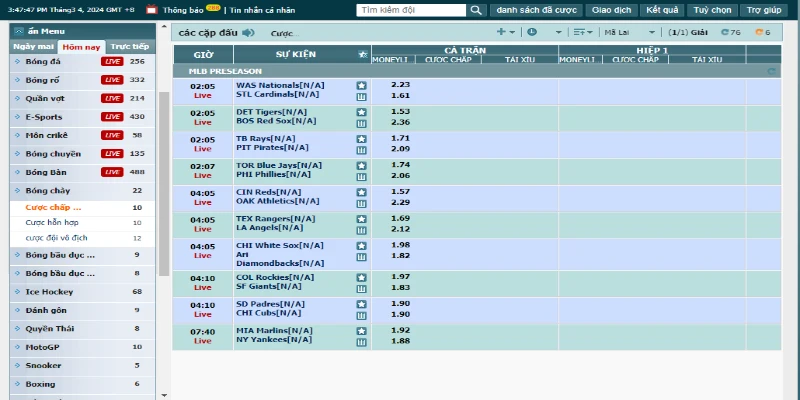Favorite the TB Rays vs PIT Pirates match
Screen dimensions: 800x400
point(361,139)
